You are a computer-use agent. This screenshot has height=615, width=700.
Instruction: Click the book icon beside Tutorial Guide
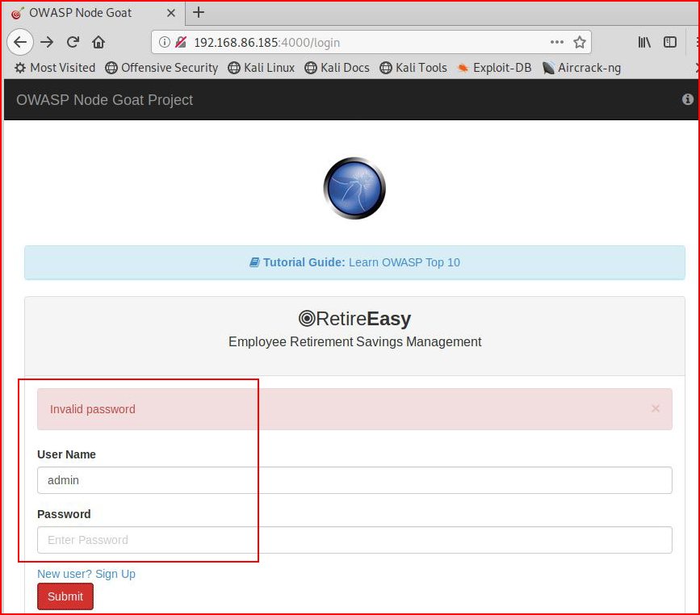pyautogui.click(x=254, y=262)
